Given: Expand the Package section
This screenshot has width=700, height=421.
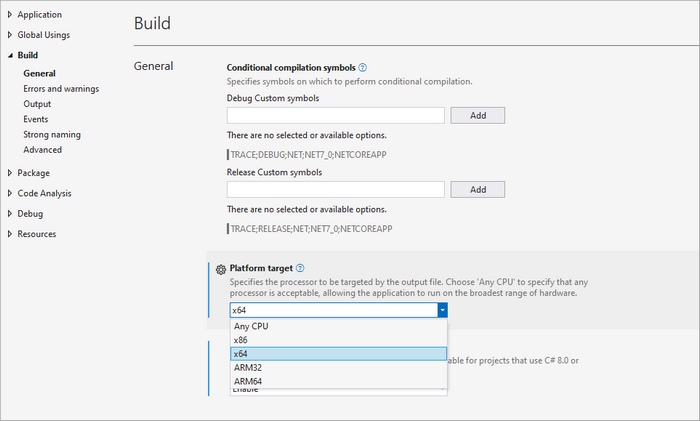Looking at the screenshot, I should [10, 173].
